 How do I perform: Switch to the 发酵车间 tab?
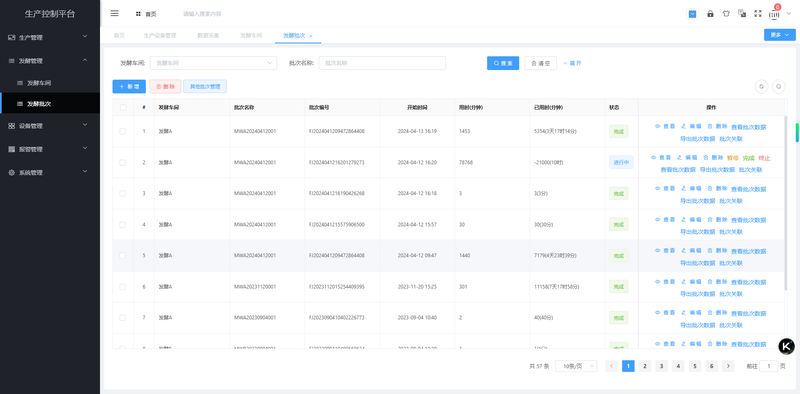click(x=251, y=36)
